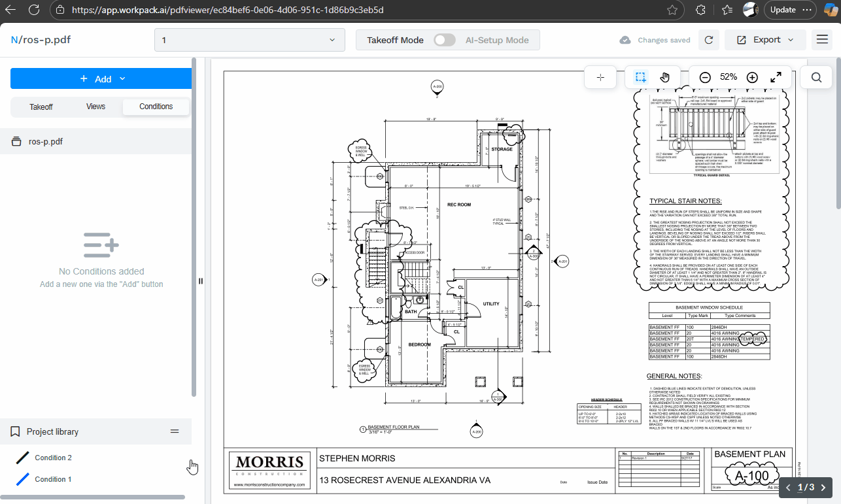Open the search tool in viewer

[x=816, y=77]
